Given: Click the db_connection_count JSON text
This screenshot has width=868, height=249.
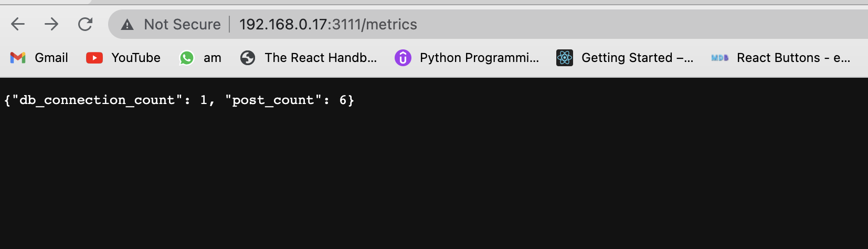Looking at the screenshot, I should 97,100.
